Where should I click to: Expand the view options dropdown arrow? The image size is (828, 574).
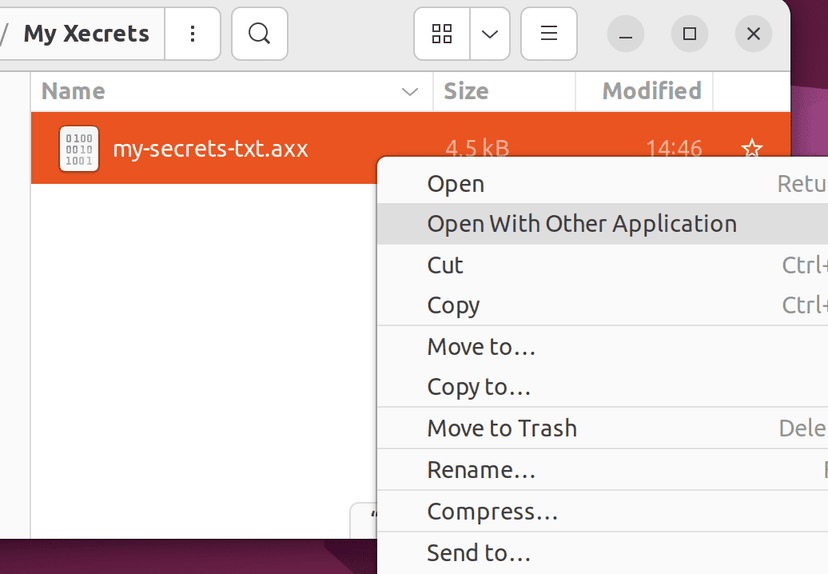coord(490,34)
